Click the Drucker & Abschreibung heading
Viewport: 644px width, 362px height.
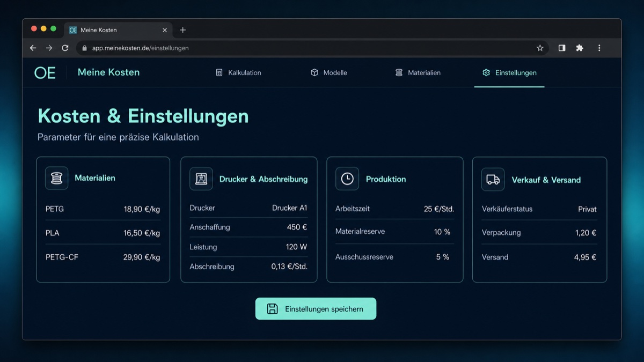point(264,179)
